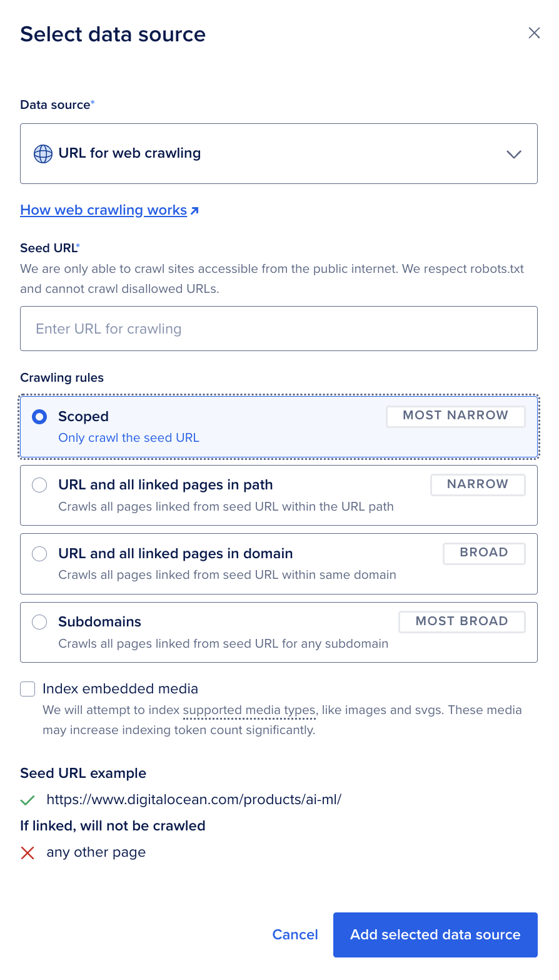Viewport: 559px width, 980px height.
Task: Click the 'MOST NARROW' badge on Scoped
Action: point(455,416)
